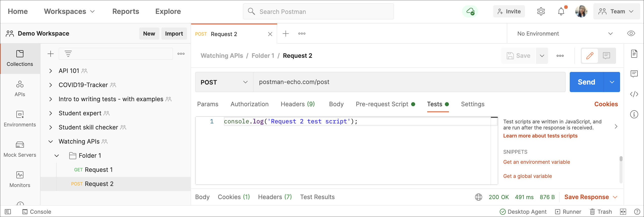The image size is (644, 217).
Task: Open the documentation panel icon
Action: (x=634, y=54)
